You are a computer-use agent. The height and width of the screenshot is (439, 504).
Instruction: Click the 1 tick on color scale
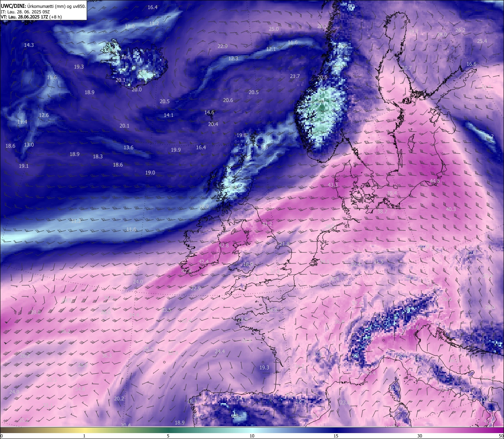point(84,436)
